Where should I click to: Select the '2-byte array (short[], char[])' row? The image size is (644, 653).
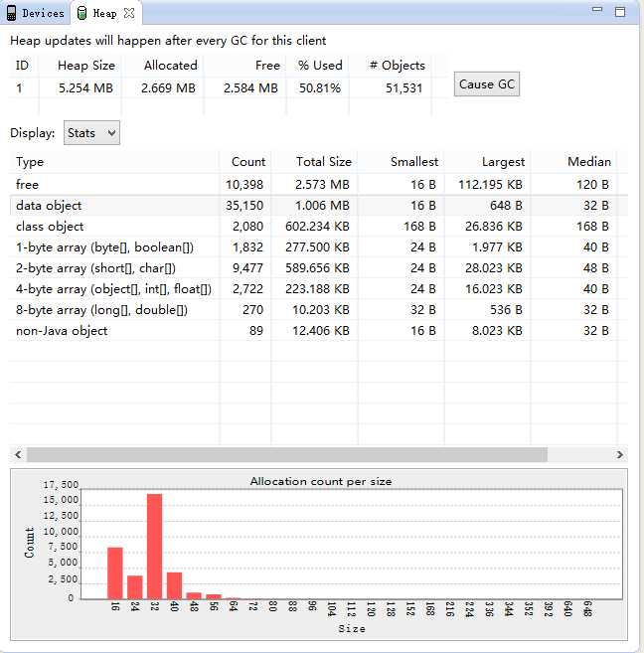(318, 267)
